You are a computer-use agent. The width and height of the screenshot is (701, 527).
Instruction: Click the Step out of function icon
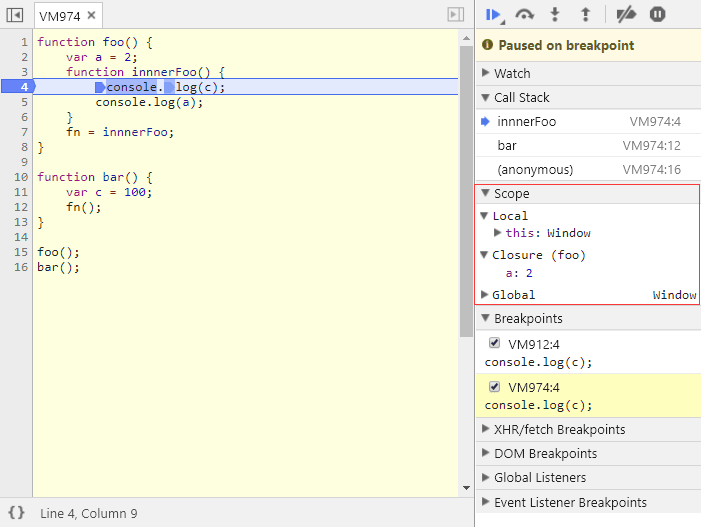pyautogui.click(x=586, y=14)
